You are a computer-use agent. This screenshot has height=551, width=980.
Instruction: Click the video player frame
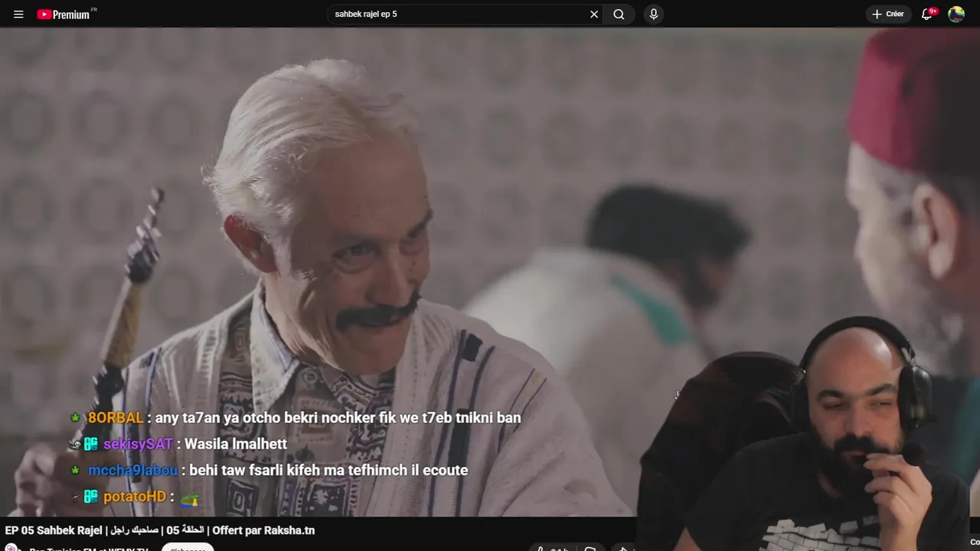tap(490, 272)
